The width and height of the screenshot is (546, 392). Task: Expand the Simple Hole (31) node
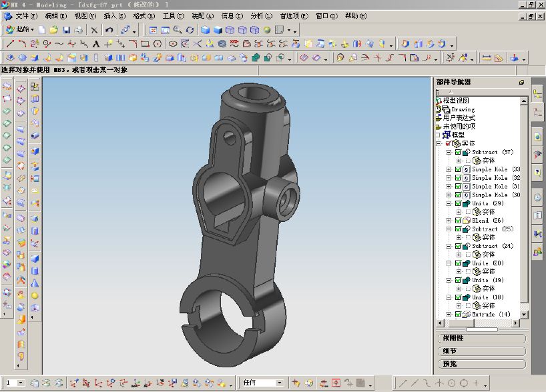pyautogui.click(x=449, y=186)
